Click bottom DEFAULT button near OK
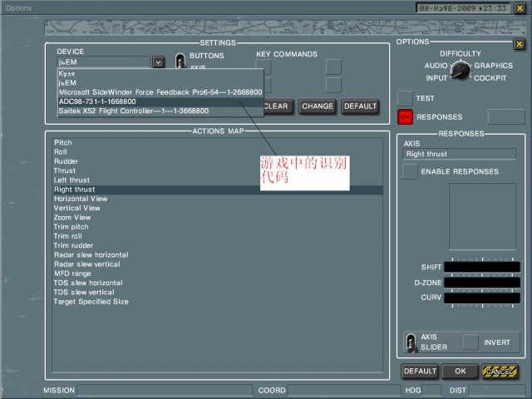Image resolution: width=532 pixels, height=399 pixels. pos(420,372)
